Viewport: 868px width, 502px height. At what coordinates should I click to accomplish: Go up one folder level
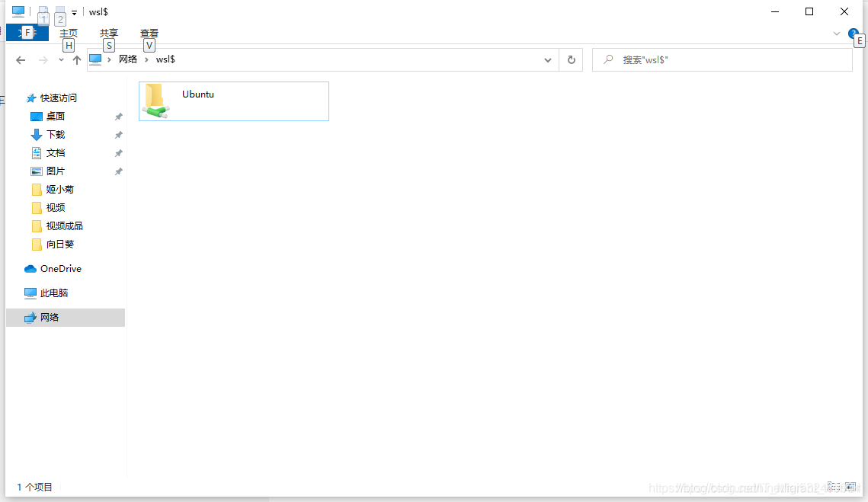[76, 59]
